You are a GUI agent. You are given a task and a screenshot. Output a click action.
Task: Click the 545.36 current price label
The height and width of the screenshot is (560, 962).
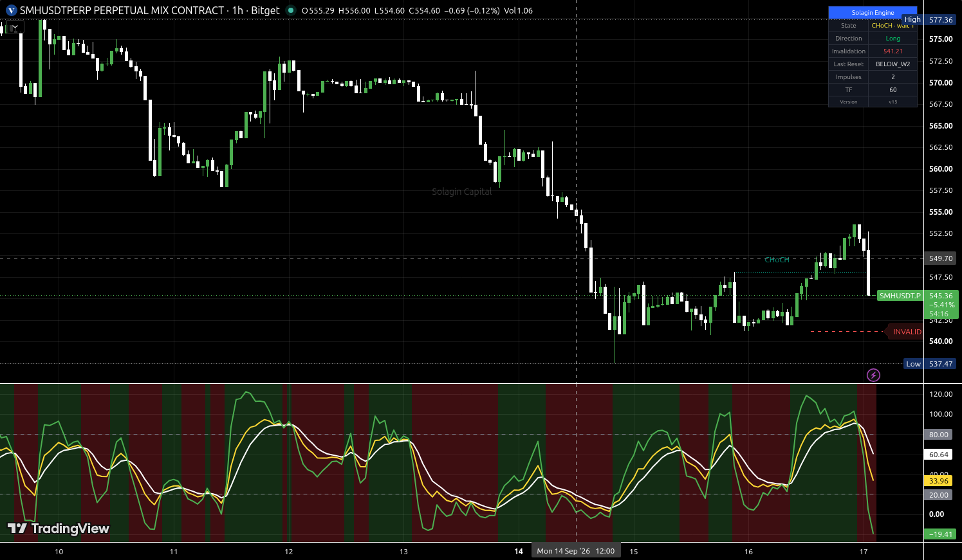941,296
